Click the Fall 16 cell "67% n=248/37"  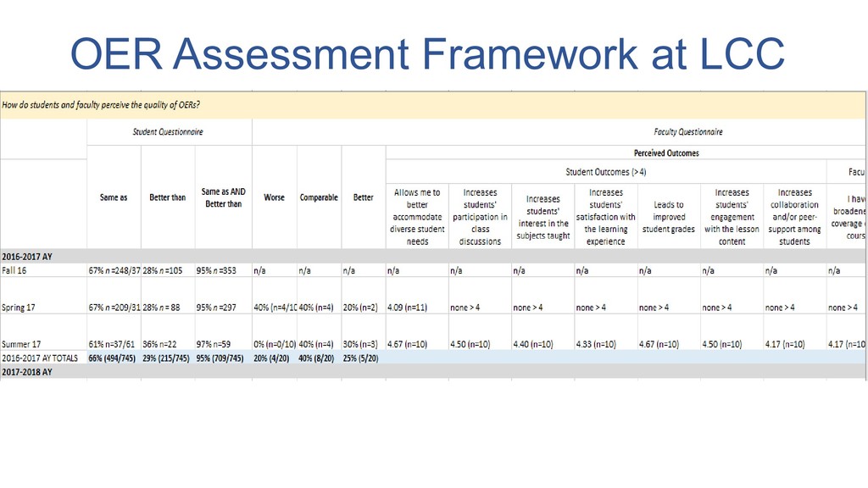click(114, 270)
